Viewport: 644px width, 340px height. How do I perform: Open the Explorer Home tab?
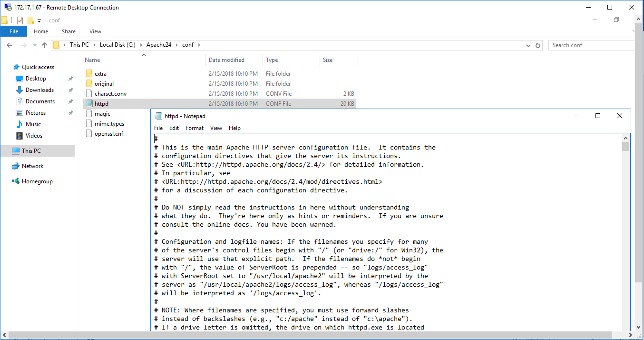click(x=41, y=31)
